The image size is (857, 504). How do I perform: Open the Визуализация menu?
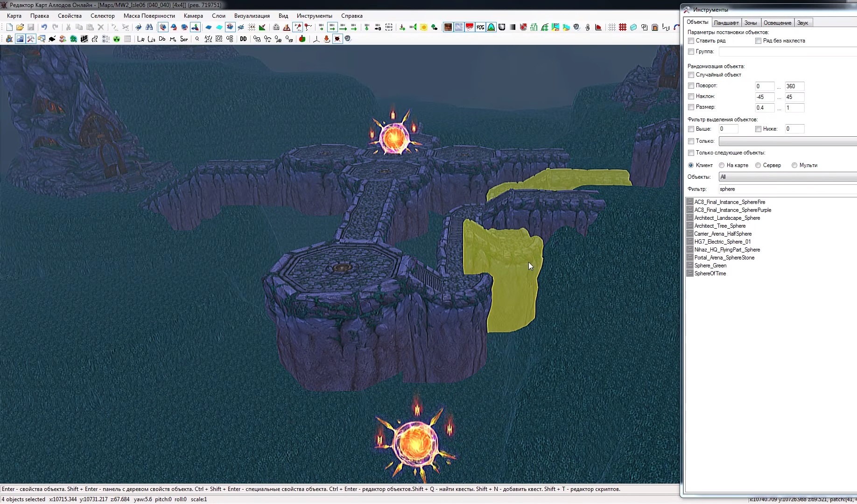252,16
